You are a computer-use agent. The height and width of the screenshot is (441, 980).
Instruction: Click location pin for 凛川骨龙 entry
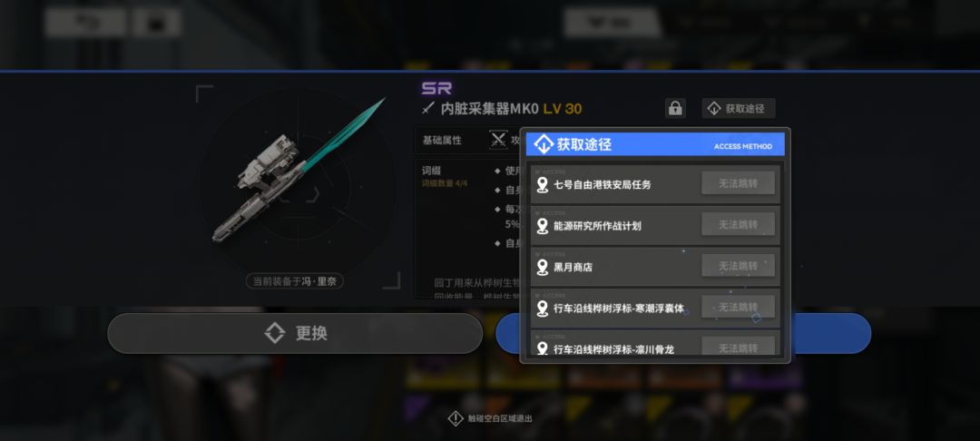click(x=543, y=348)
